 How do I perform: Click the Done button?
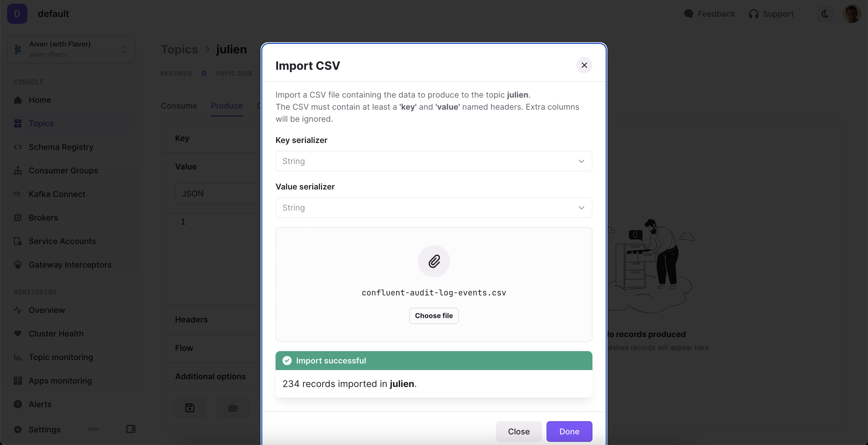[569, 432]
